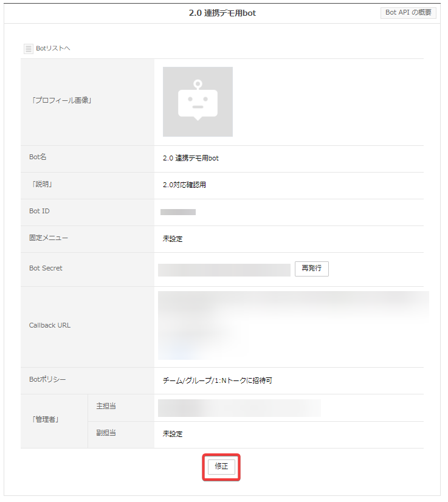
Task: Go back via the Botリストへ link
Action: click(53, 49)
